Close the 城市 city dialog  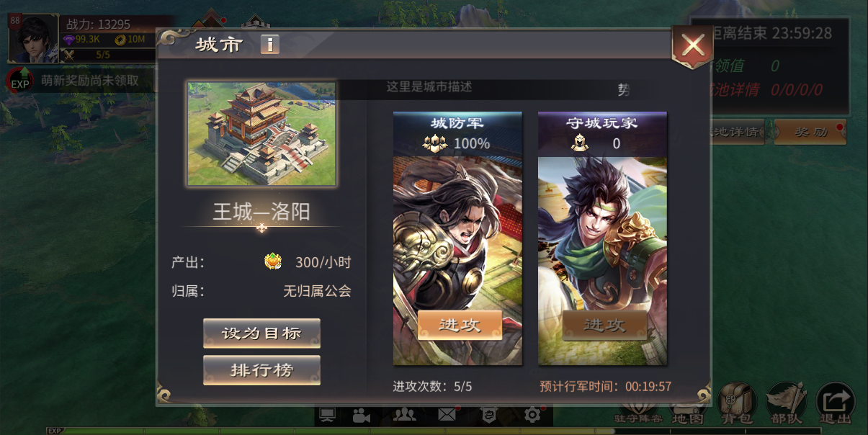pyautogui.click(x=692, y=46)
